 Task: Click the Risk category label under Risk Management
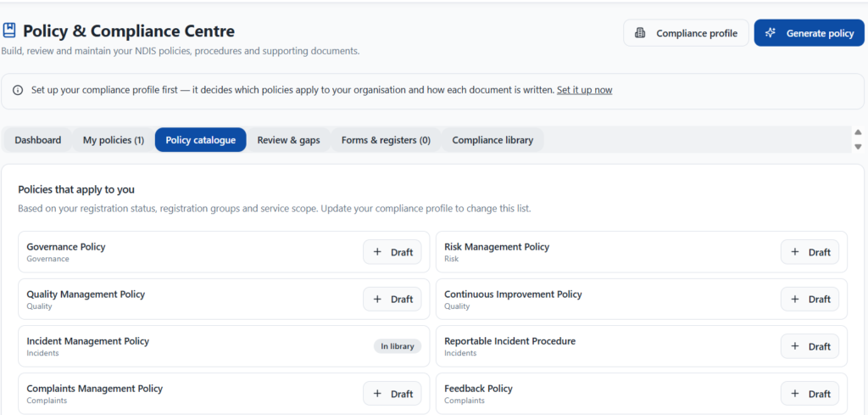pos(451,259)
